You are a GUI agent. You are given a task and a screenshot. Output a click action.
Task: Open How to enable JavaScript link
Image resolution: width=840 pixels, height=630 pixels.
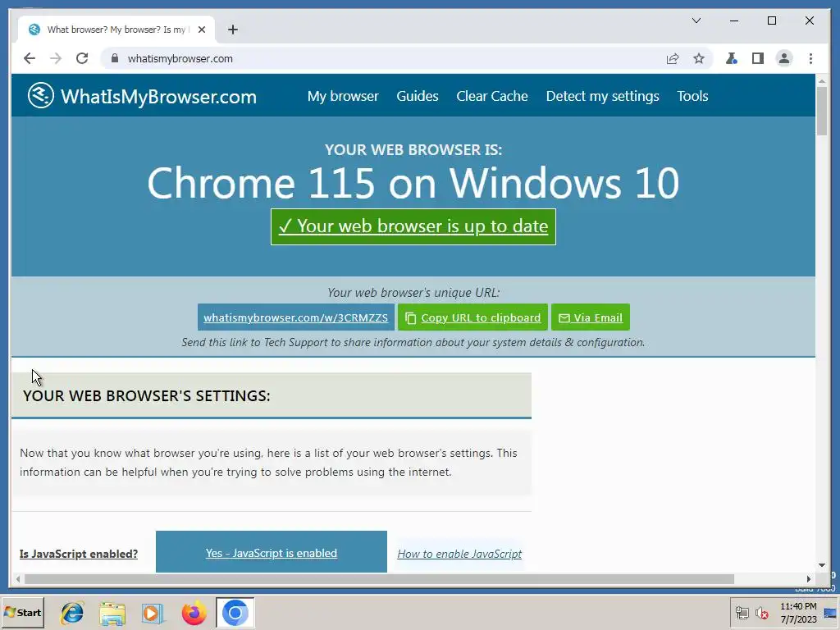click(x=459, y=554)
